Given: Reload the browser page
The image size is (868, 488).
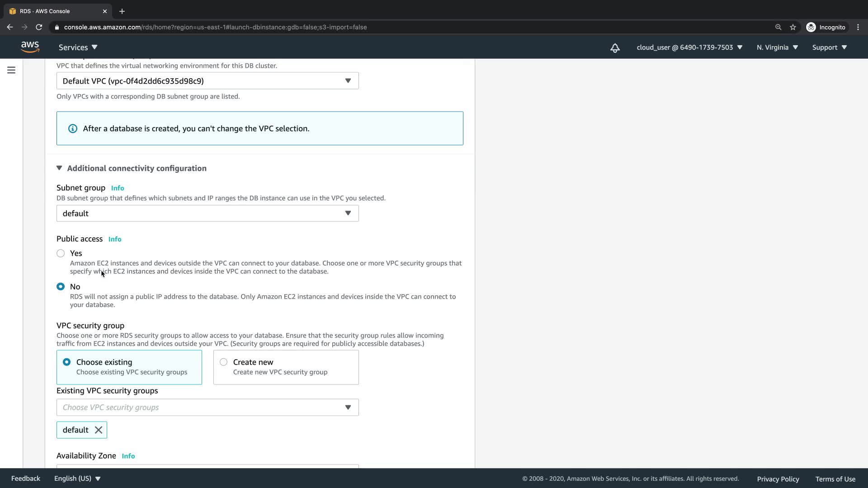Looking at the screenshot, I should point(39,27).
